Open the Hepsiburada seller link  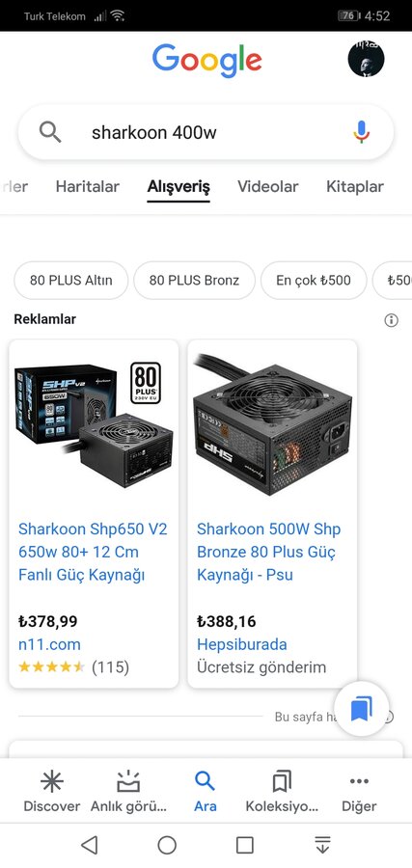click(242, 644)
